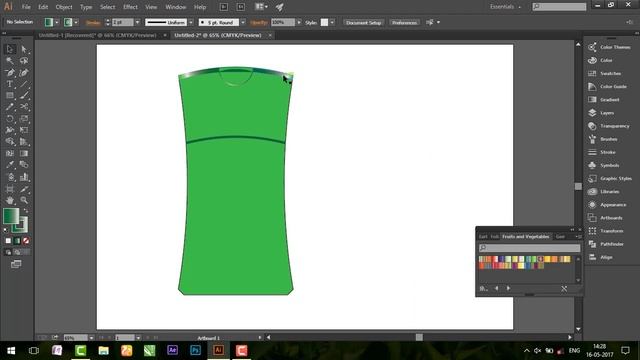This screenshot has height=360, width=640.
Task: Select the Type tool
Action: (x=10, y=84)
